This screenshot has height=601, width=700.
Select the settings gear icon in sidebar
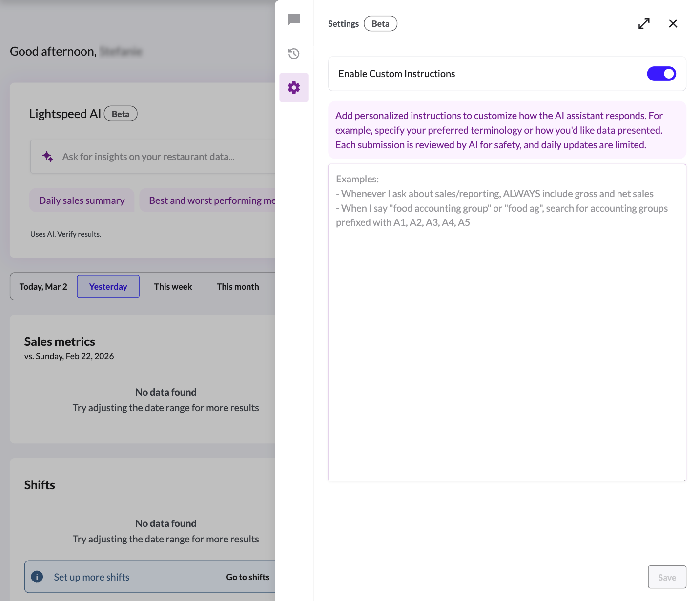click(x=293, y=87)
